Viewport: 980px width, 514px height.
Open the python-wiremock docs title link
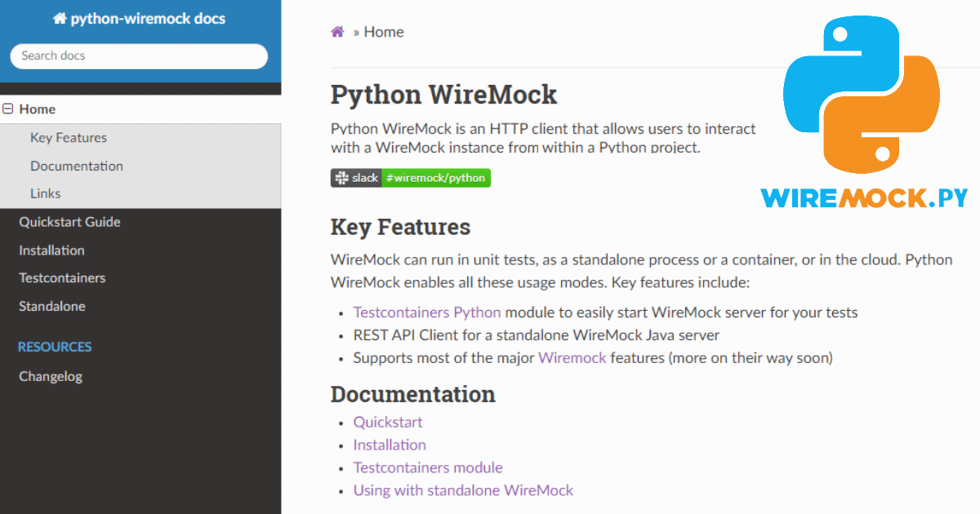(139, 18)
